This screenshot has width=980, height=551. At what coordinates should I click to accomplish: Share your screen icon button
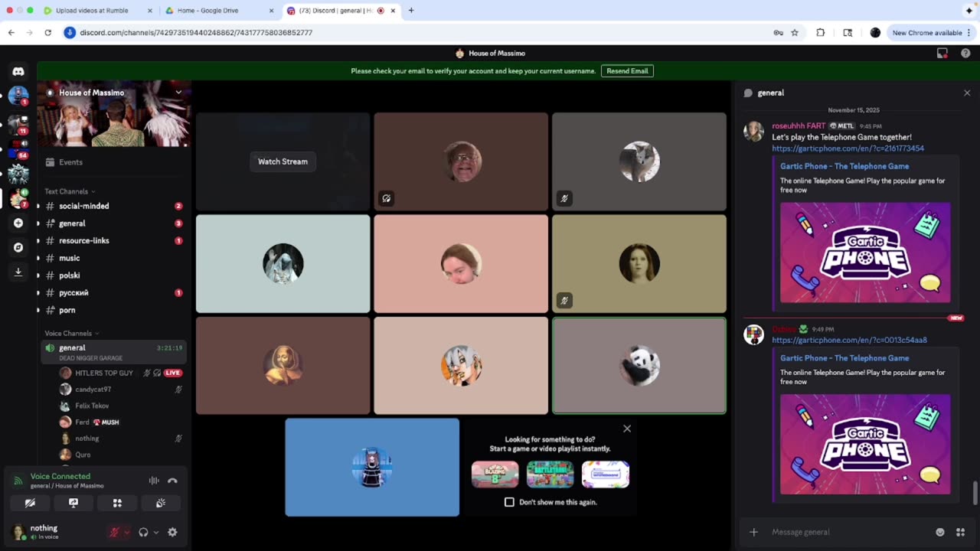73,503
